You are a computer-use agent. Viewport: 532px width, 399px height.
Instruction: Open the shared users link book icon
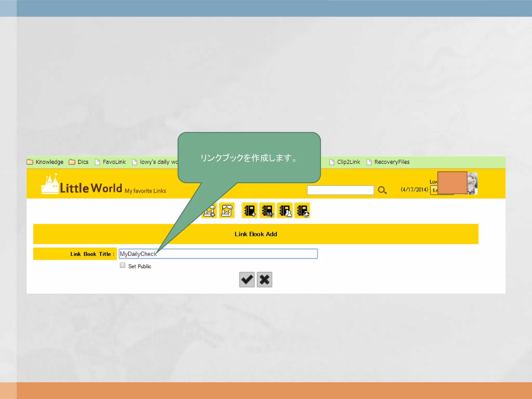(x=285, y=210)
